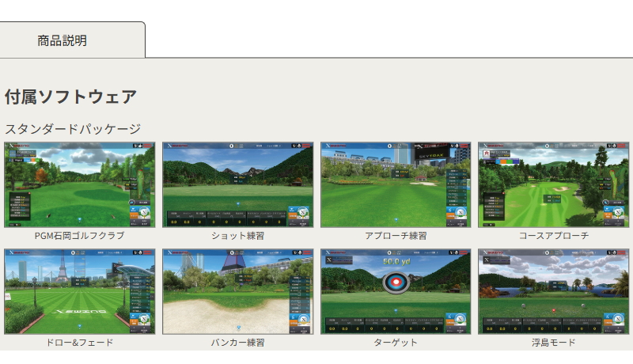Viewport: 633px width, 364px height.
Task: Click the ターゲット caption text
Action: [396, 343]
